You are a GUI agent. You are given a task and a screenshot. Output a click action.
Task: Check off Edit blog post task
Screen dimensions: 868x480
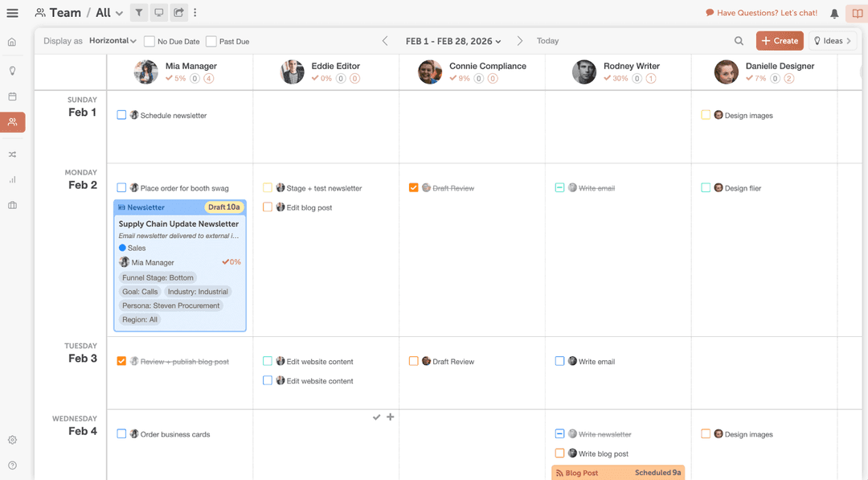click(268, 207)
